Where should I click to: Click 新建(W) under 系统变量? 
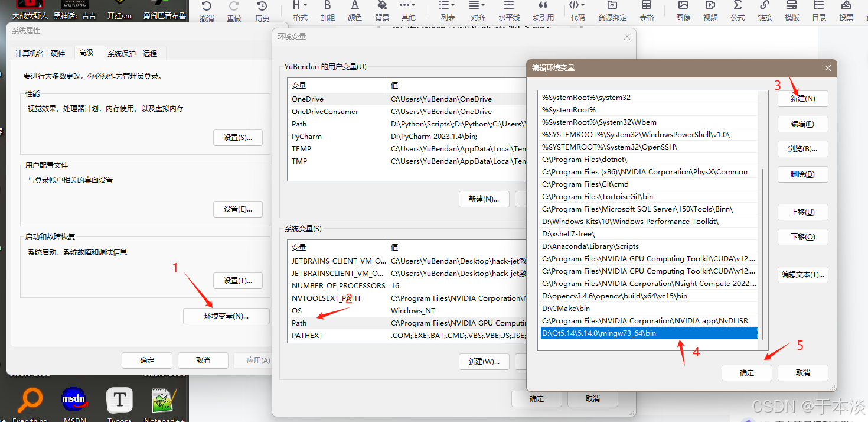[484, 361]
